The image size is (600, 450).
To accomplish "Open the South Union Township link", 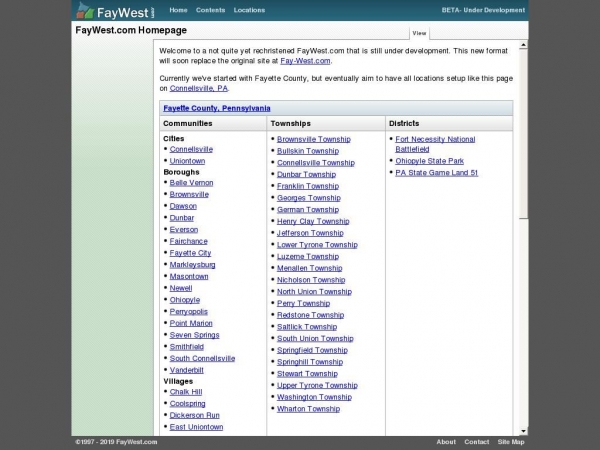I will click(x=315, y=339).
